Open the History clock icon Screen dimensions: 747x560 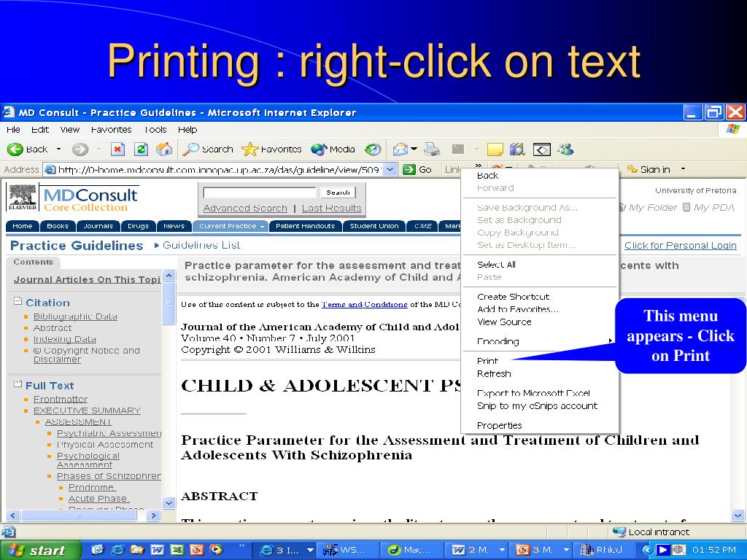coord(373,149)
